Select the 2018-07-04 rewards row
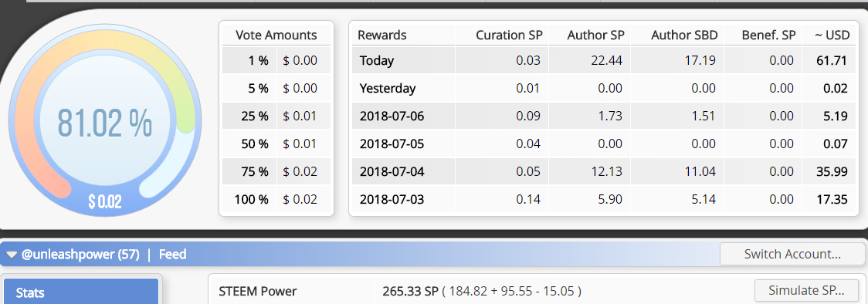This screenshot has height=304, width=868. [x=604, y=171]
